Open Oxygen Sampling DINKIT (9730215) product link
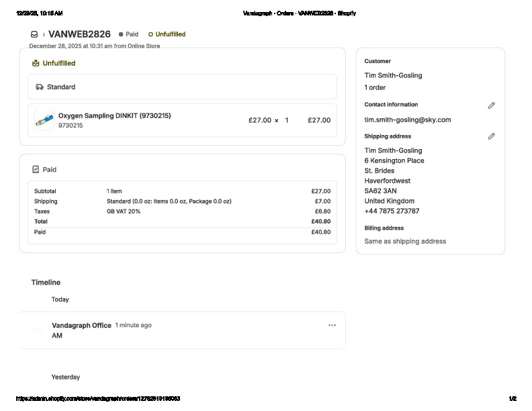The width and height of the screenshot is (532, 411). [x=114, y=116]
